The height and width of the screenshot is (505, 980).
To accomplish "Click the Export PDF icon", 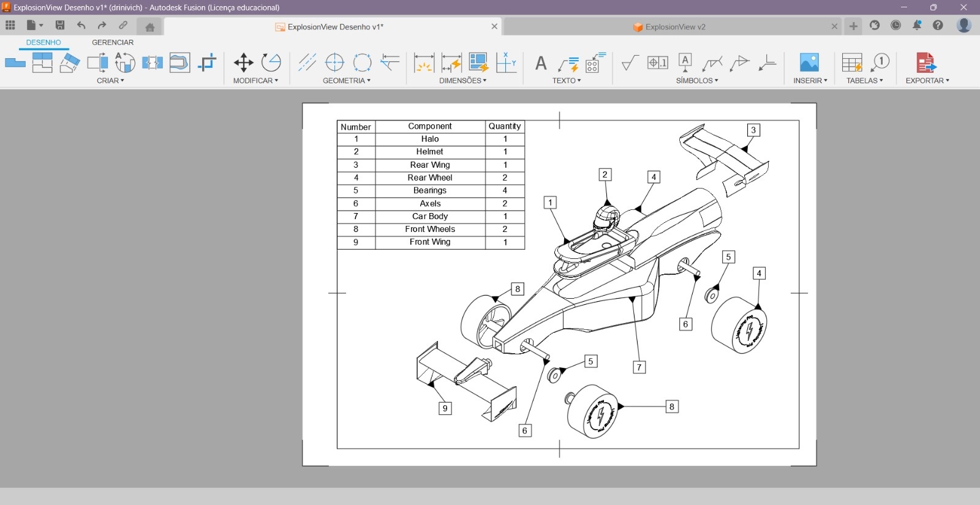I will 925,62.
